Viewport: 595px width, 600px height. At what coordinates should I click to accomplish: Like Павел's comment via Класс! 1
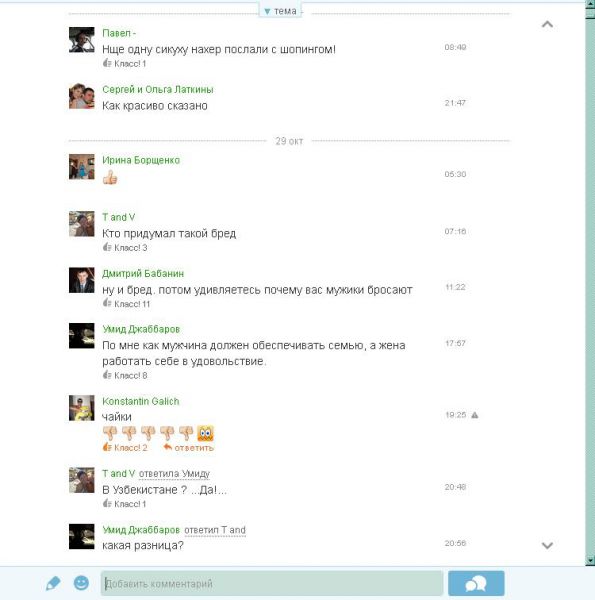coord(124,64)
